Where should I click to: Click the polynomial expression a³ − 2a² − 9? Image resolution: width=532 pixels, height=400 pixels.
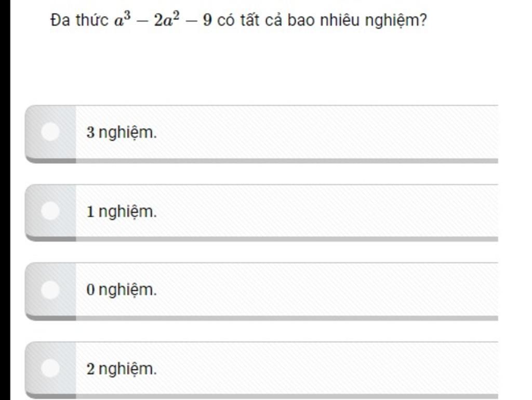163,19
